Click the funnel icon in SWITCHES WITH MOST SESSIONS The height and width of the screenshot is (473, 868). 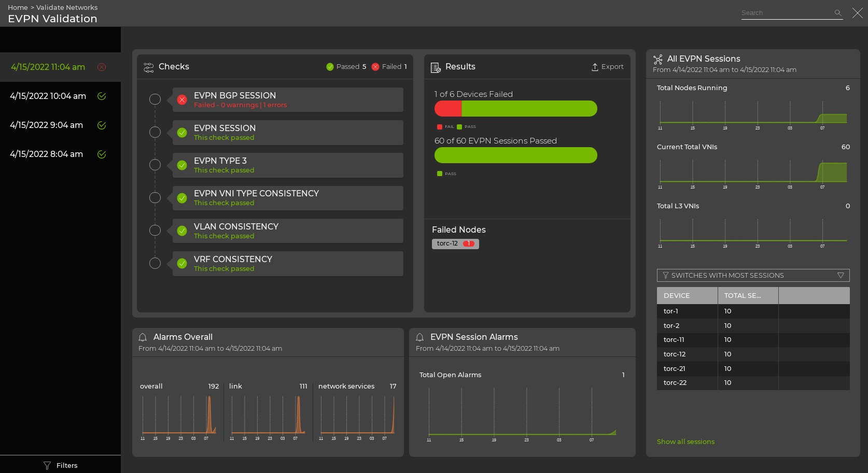[x=666, y=275]
